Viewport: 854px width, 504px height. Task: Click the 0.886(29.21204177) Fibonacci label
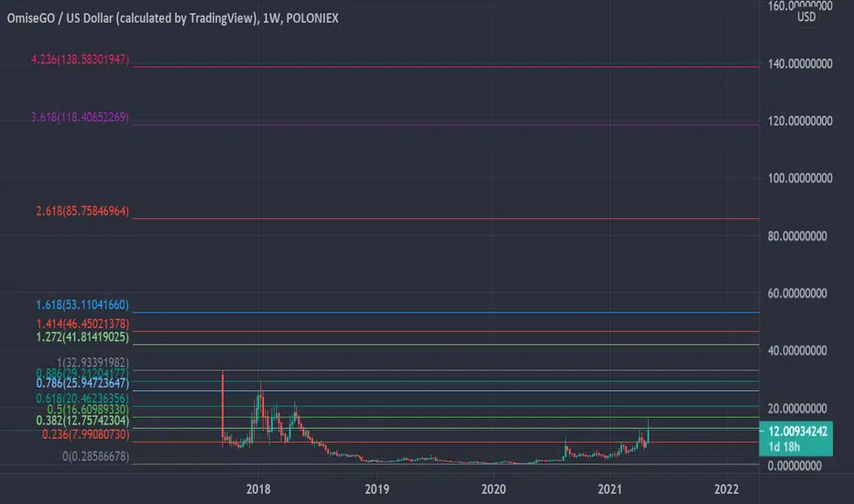point(82,373)
